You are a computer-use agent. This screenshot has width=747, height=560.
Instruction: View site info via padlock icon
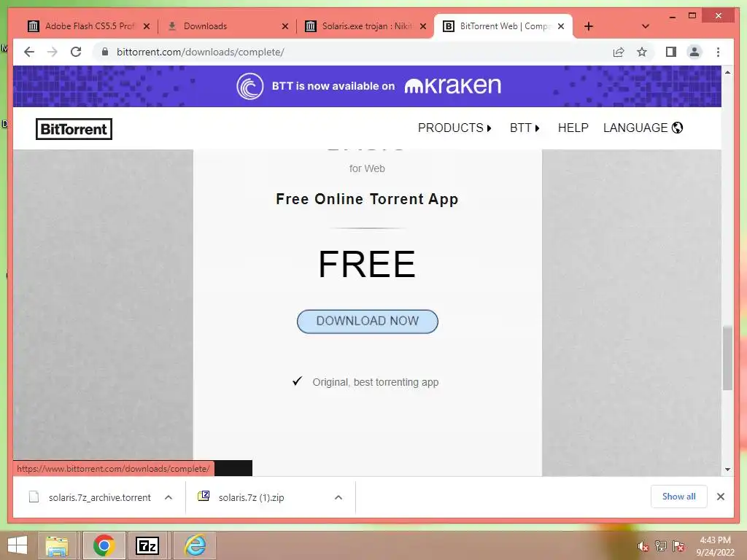click(105, 52)
